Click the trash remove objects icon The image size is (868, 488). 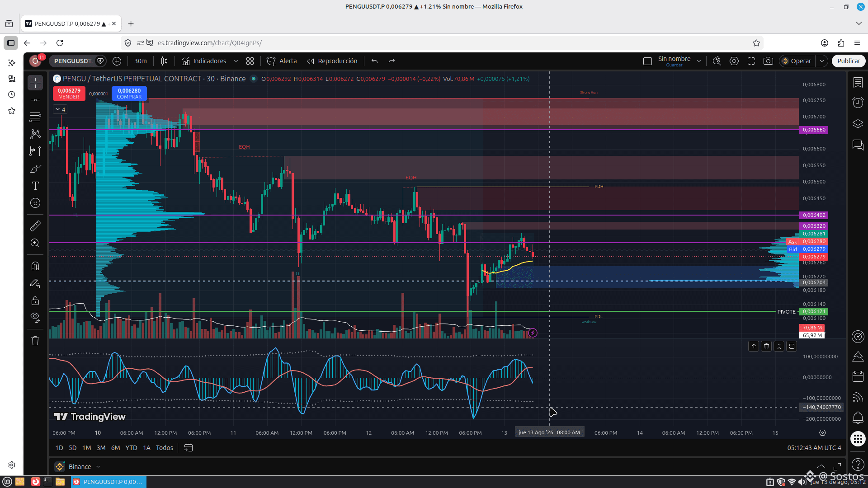(35, 341)
